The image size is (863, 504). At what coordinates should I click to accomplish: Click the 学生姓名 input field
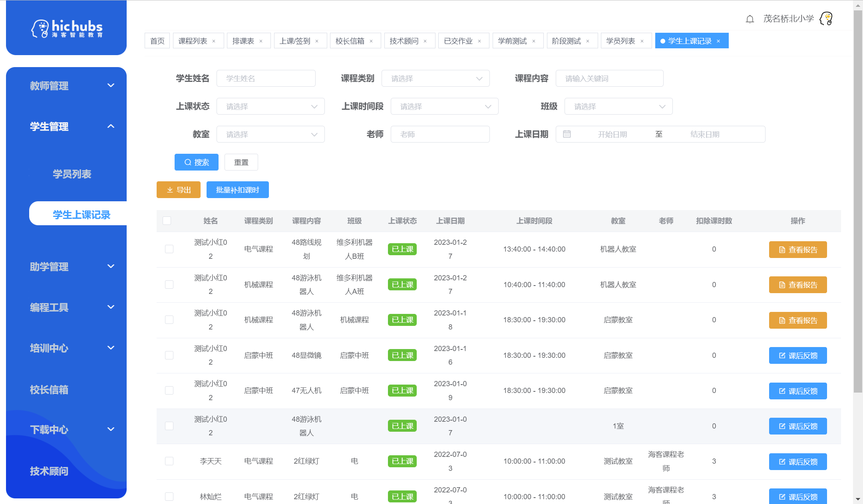[266, 78]
